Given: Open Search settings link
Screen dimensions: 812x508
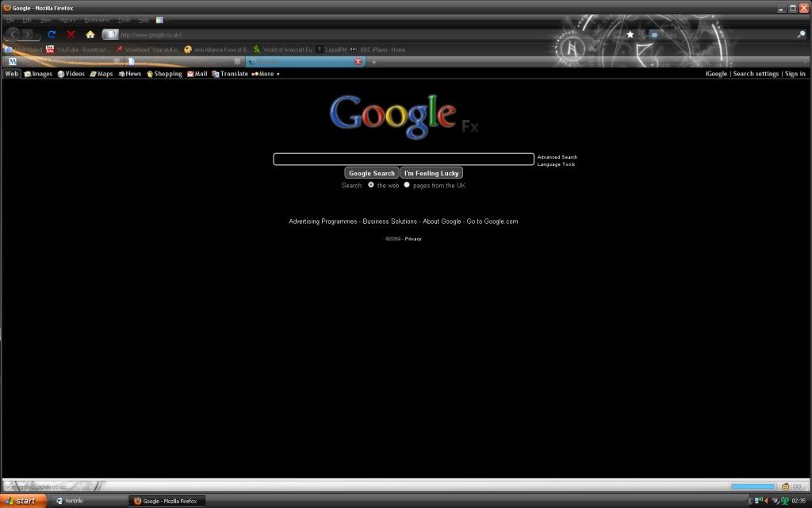Looking at the screenshot, I should click(x=756, y=74).
